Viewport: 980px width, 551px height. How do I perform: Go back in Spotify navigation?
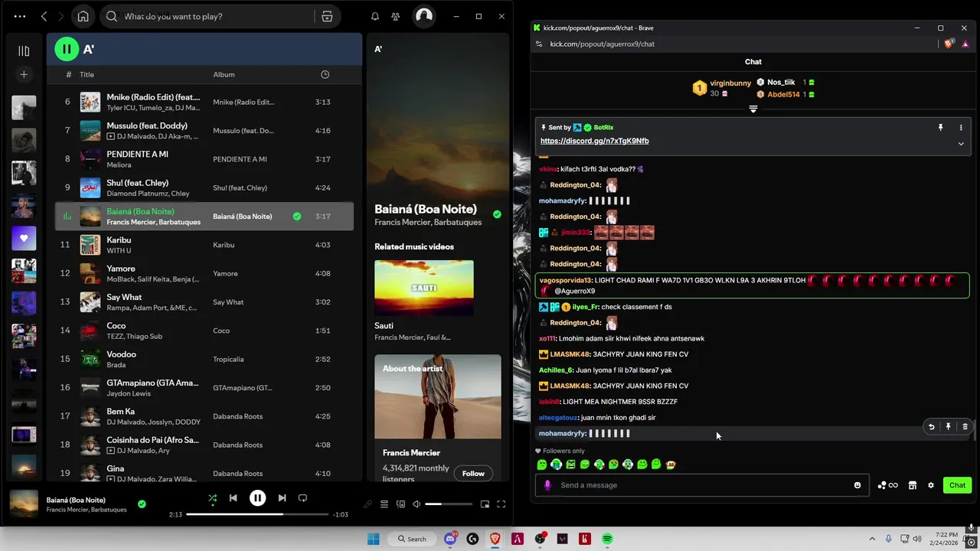[44, 16]
